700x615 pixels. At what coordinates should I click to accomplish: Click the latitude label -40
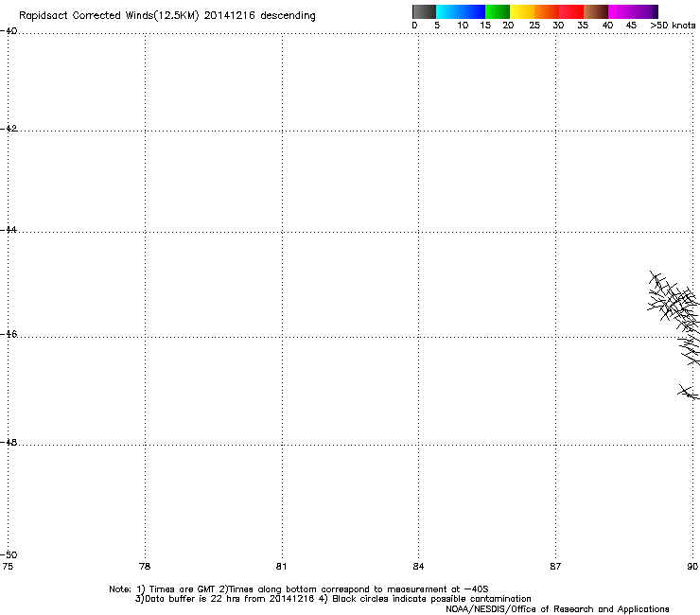click(9, 31)
